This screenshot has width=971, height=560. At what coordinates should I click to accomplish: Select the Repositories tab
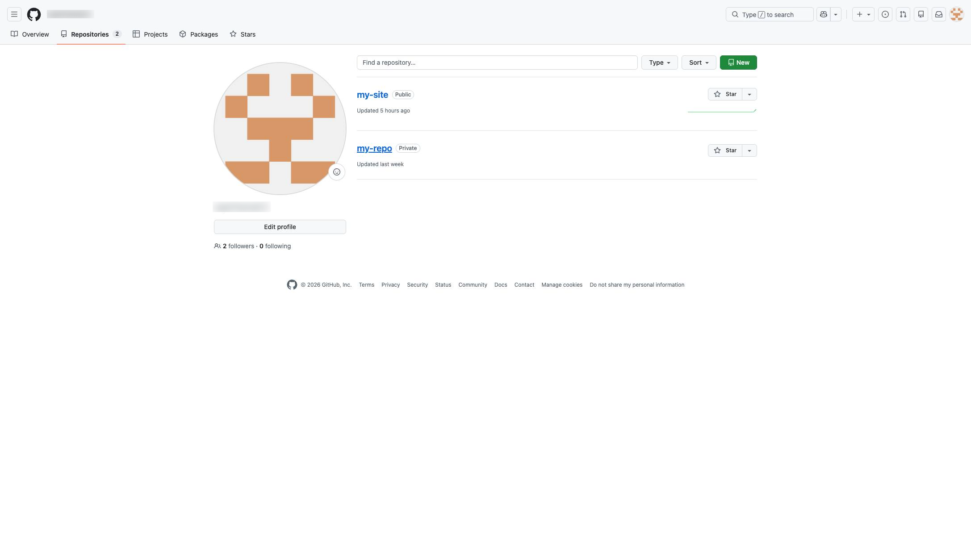pyautogui.click(x=91, y=34)
